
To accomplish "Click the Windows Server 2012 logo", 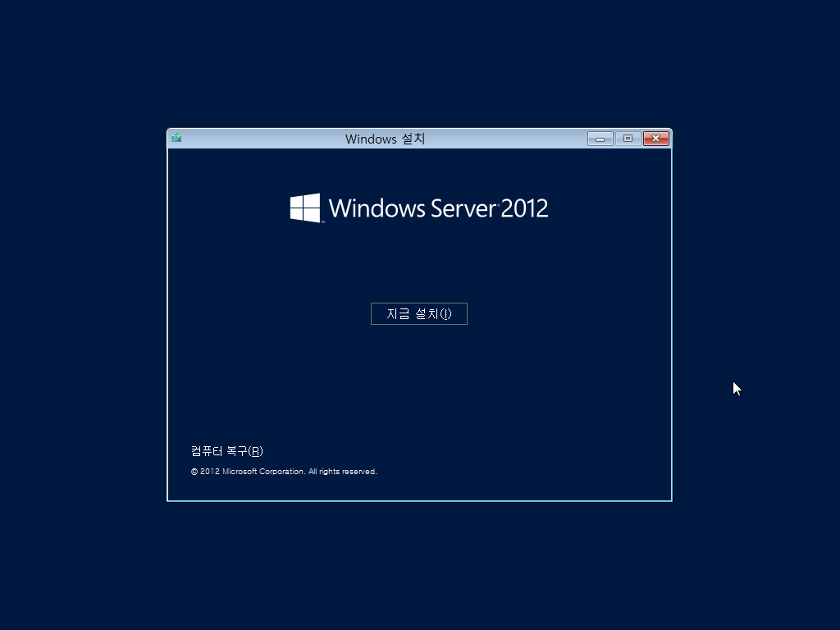I will [x=419, y=208].
